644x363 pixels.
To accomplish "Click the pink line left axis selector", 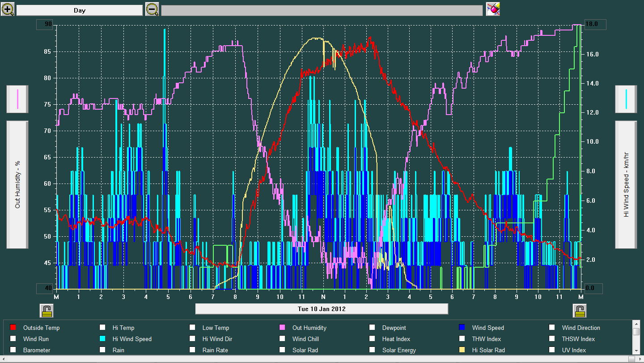I will 17,99.
